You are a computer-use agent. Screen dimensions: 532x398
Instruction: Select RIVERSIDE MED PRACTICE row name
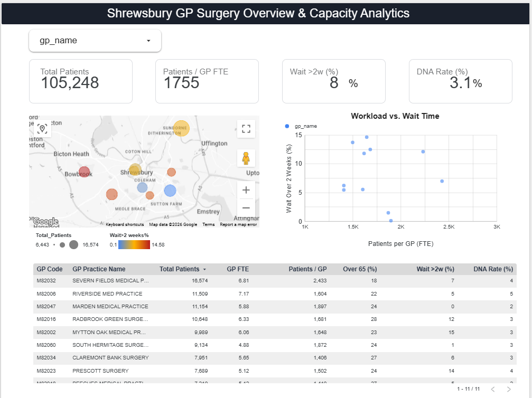pos(107,294)
